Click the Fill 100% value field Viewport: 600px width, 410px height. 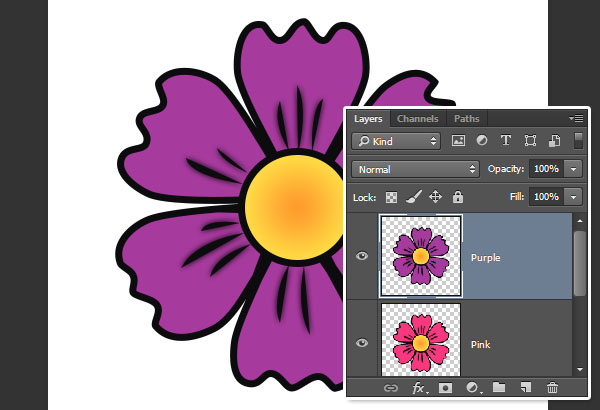[x=547, y=197]
